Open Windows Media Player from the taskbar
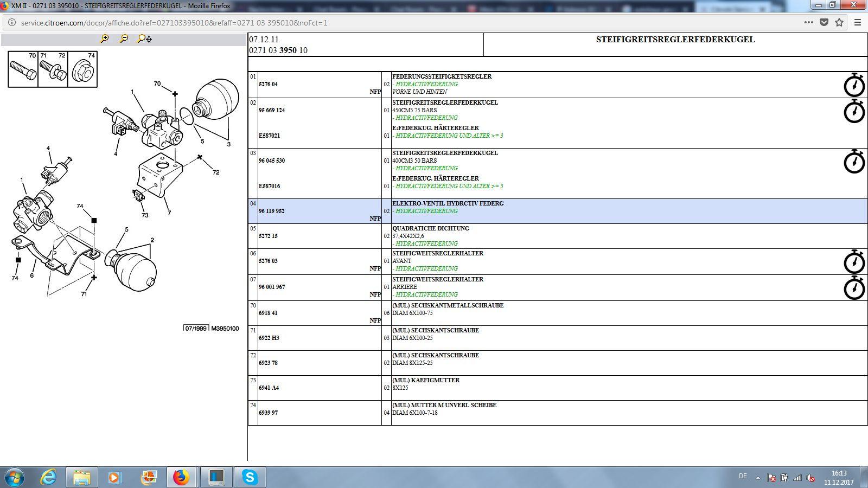 click(114, 477)
